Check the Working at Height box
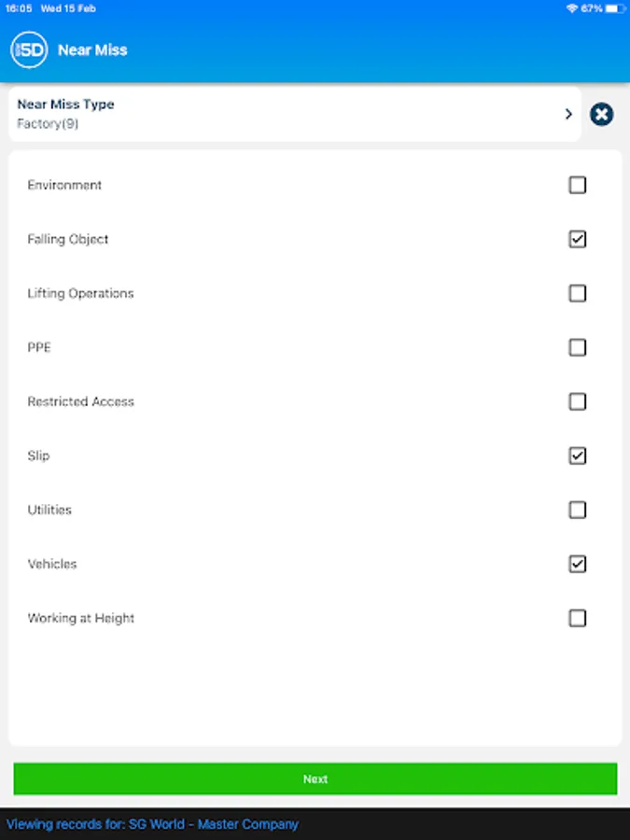Image resolution: width=630 pixels, height=840 pixels. (x=578, y=618)
